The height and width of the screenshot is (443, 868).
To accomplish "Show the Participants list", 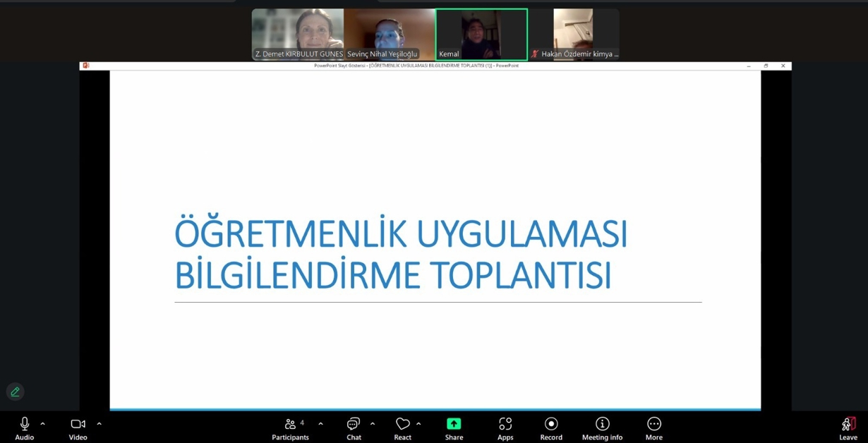I will click(x=290, y=424).
